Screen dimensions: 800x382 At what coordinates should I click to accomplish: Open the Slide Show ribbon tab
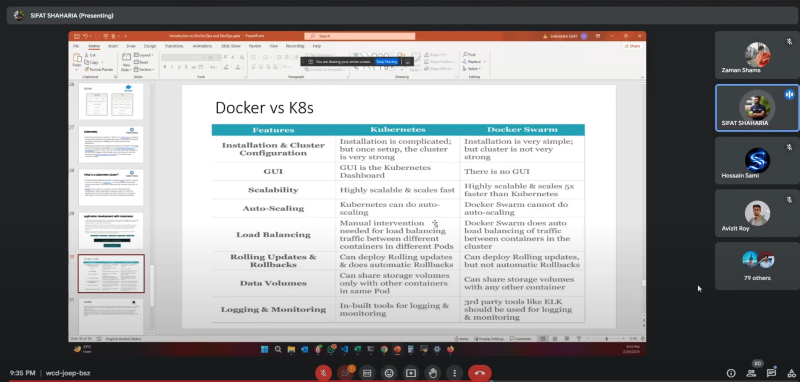click(231, 46)
